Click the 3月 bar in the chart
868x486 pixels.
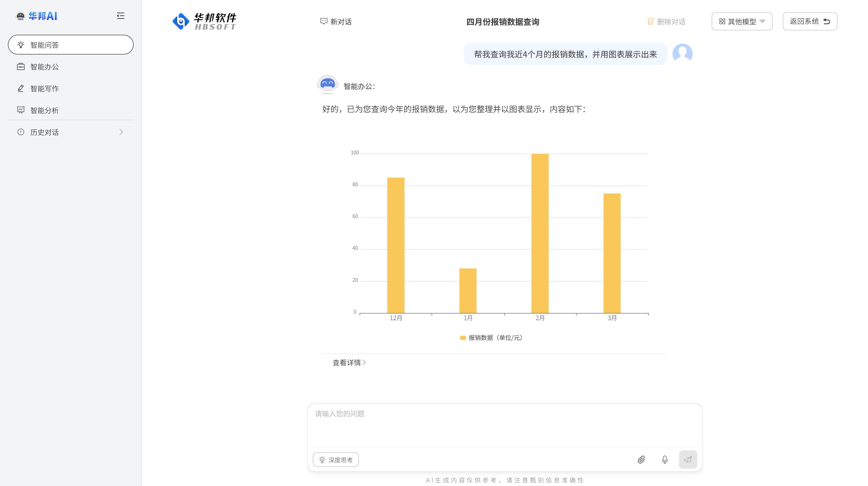[612, 253]
